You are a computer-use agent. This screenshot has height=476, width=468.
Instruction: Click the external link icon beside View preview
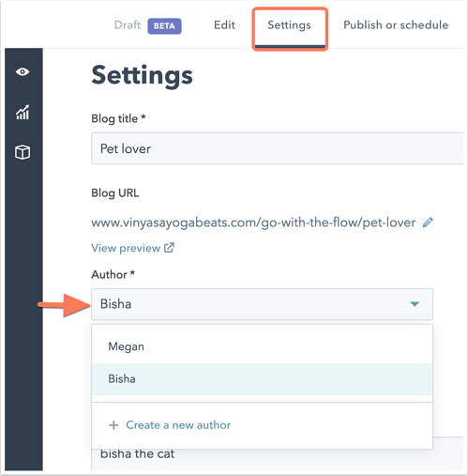(x=169, y=248)
